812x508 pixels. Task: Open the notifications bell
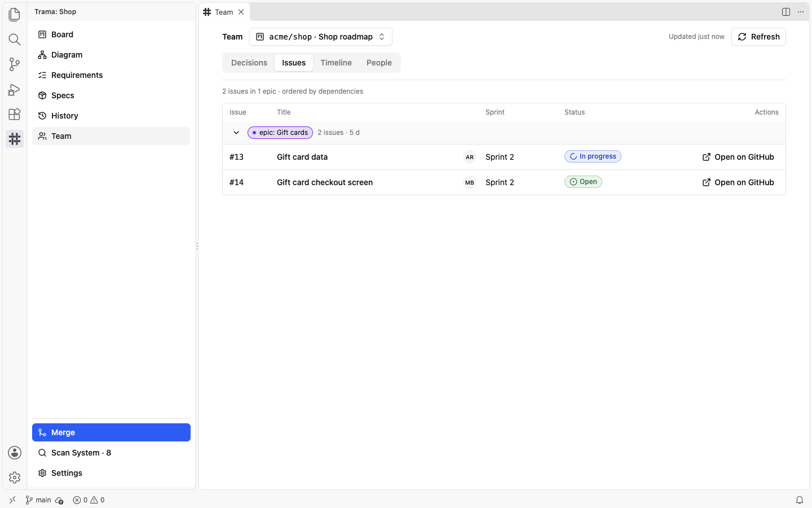(x=800, y=500)
